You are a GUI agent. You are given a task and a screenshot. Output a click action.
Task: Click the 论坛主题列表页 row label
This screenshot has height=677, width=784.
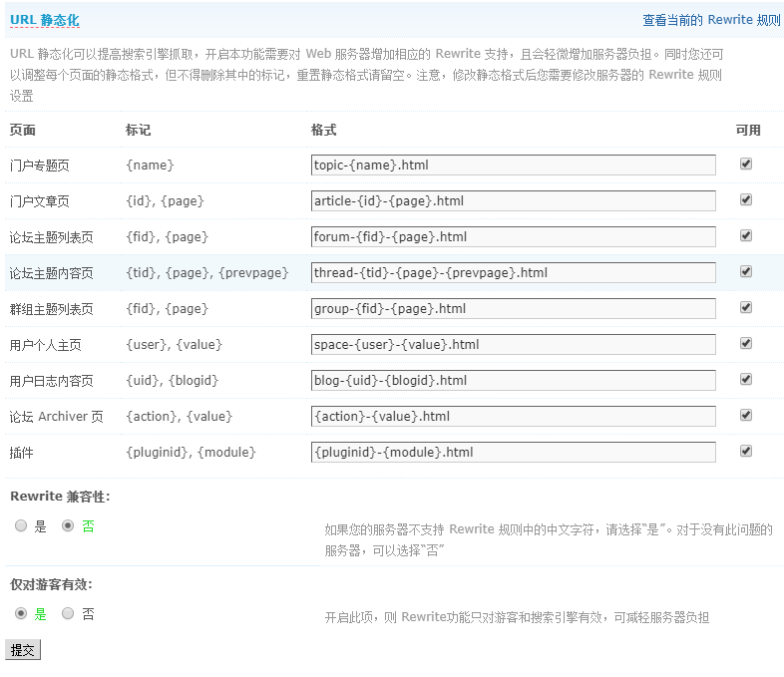52,237
